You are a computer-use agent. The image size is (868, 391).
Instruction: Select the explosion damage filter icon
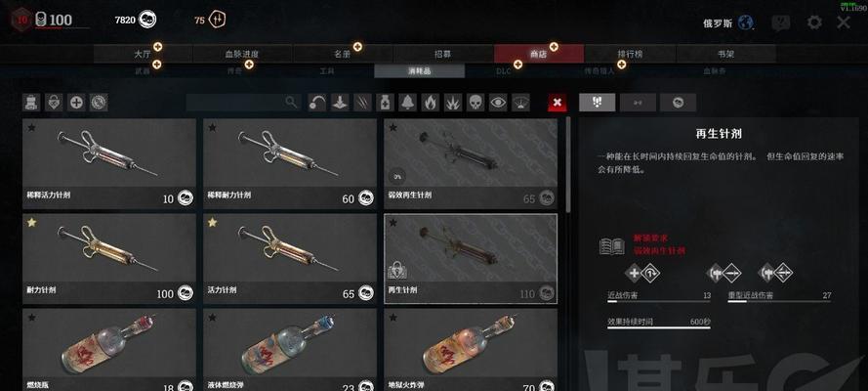pyautogui.click(x=453, y=103)
